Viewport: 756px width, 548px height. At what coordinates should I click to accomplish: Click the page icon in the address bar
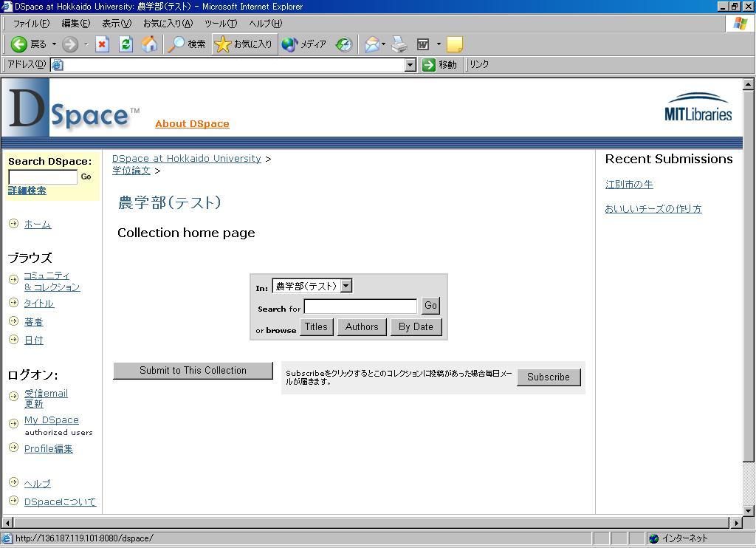[x=58, y=65]
